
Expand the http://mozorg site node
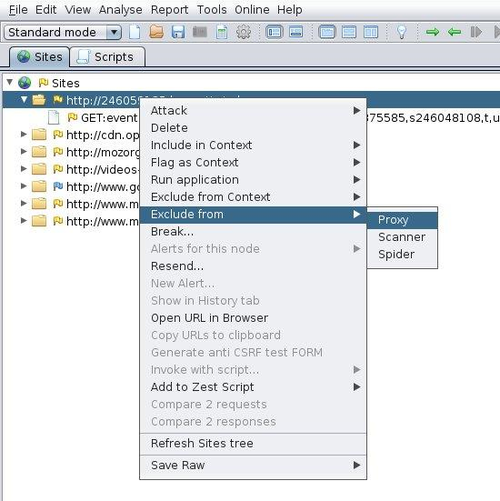click(23, 152)
